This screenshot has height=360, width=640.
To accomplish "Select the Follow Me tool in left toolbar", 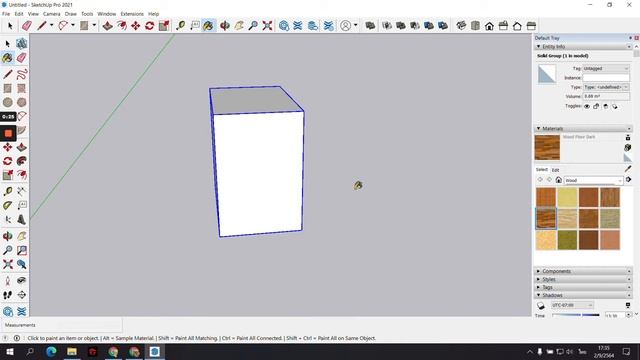I will click(x=22, y=161).
